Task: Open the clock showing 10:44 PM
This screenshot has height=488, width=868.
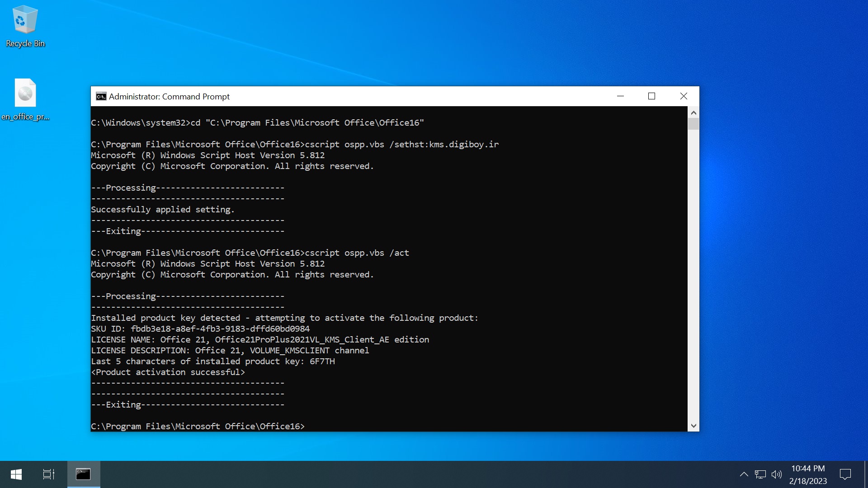Action: tap(808, 474)
